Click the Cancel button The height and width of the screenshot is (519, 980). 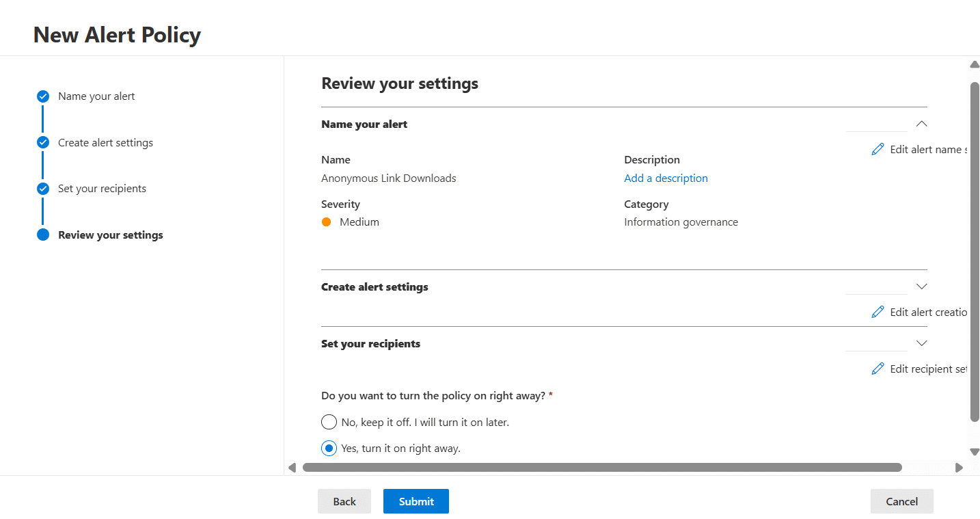[902, 501]
